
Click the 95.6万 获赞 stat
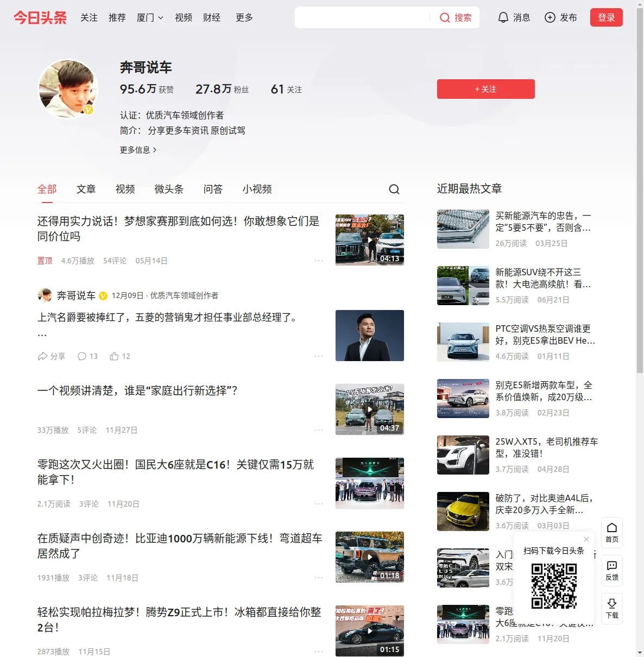[147, 89]
